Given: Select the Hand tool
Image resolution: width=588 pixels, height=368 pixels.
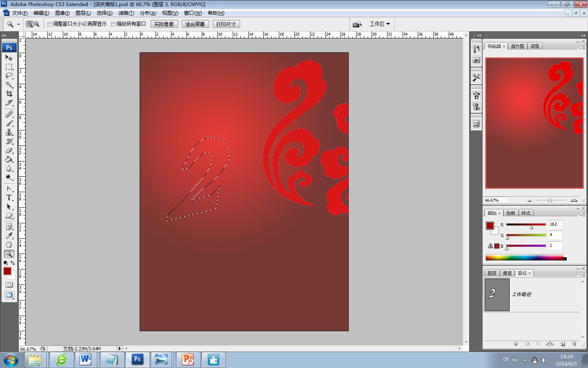Looking at the screenshot, I should point(9,245).
